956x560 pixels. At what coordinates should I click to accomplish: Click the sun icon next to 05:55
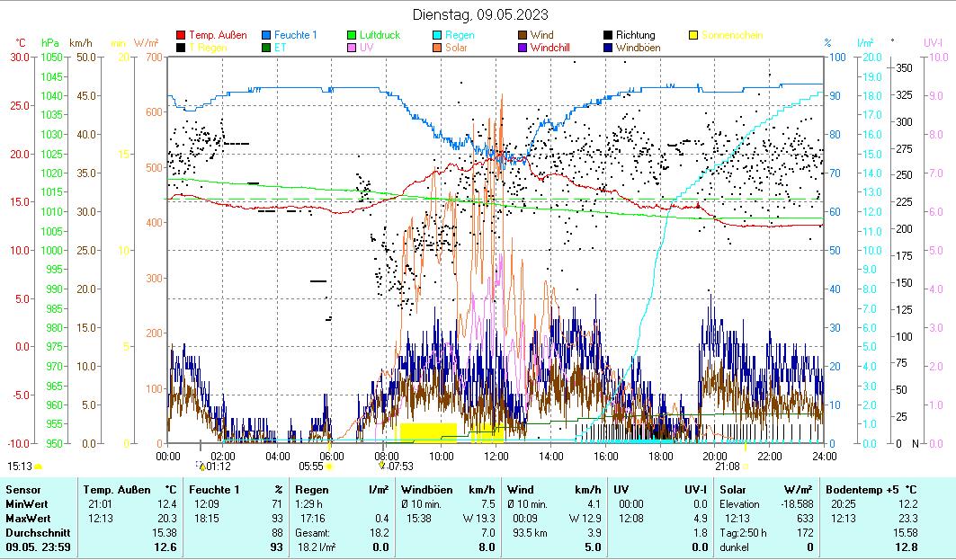pyautogui.click(x=329, y=467)
